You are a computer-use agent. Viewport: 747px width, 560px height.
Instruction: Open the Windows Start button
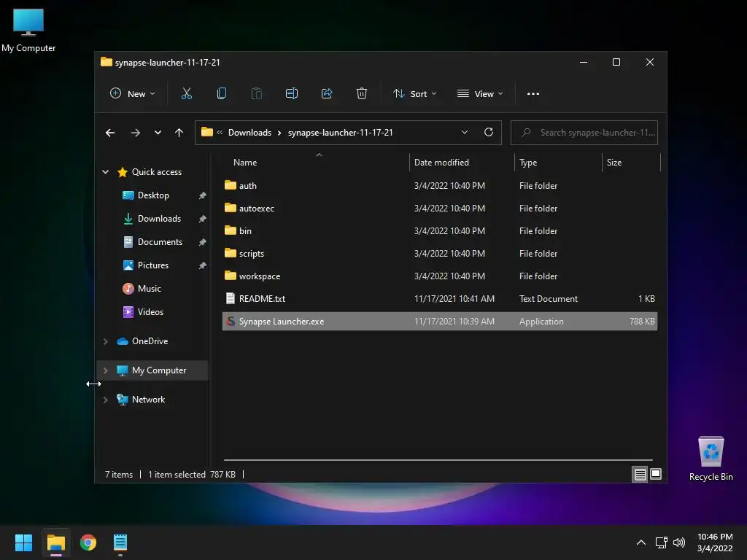coord(23,542)
